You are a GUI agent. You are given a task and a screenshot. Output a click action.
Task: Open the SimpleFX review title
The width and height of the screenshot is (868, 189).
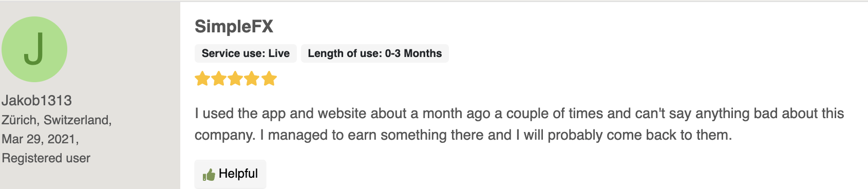[x=234, y=26]
